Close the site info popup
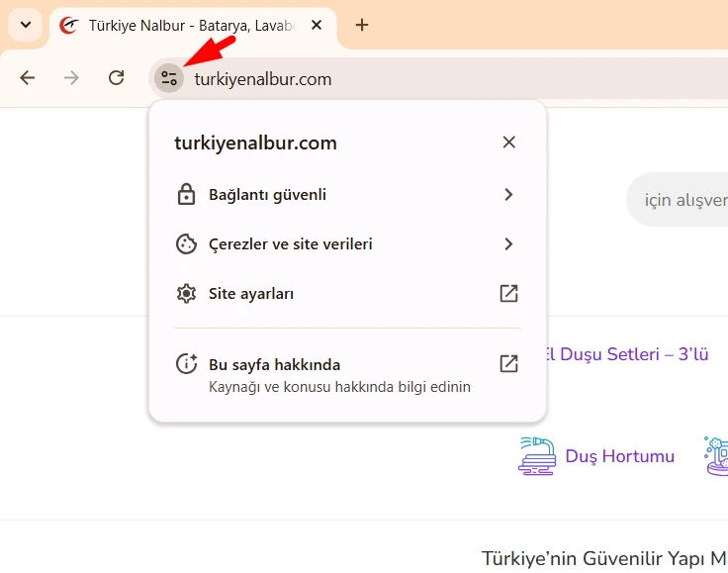728x573 pixels. click(508, 143)
